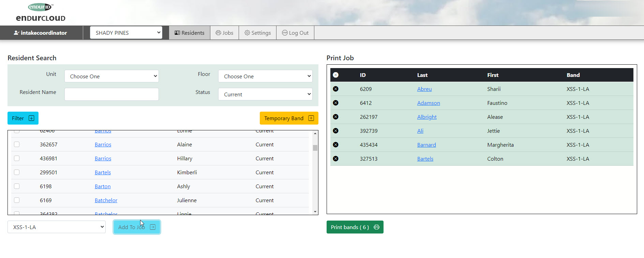Remove Bartels Colton from print job
Screen dimensions: 644x258
[335, 159]
